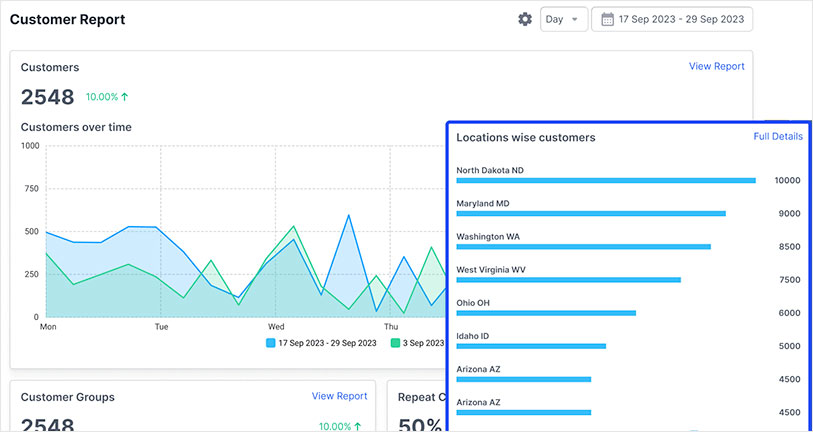813x432 pixels.
Task: Click the Maryland MD bar
Action: click(591, 214)
